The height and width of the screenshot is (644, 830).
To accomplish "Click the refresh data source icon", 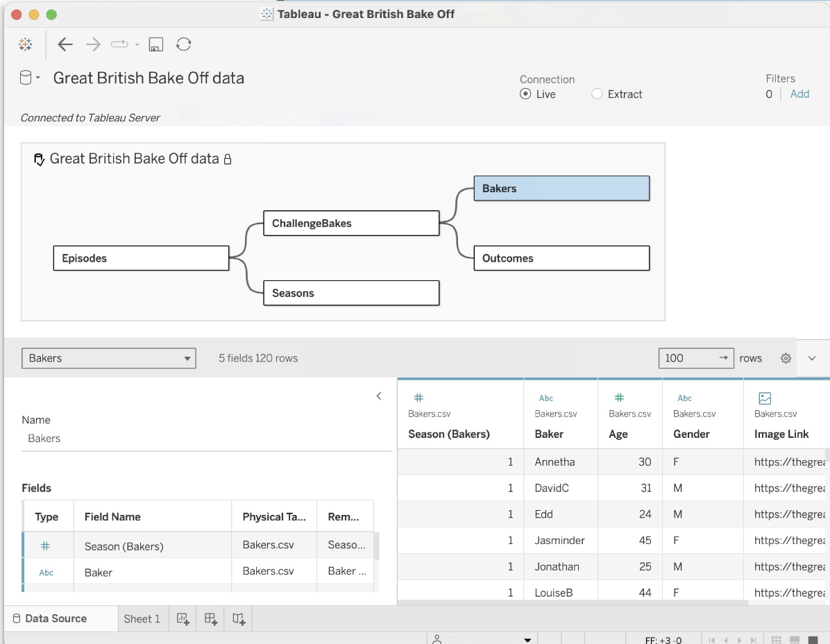I will point(184,44).
